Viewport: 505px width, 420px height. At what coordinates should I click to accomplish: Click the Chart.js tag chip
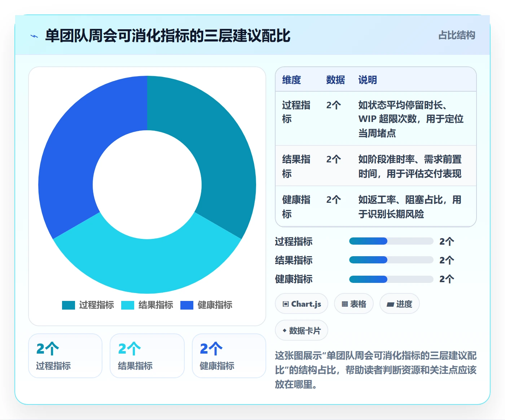302,304
